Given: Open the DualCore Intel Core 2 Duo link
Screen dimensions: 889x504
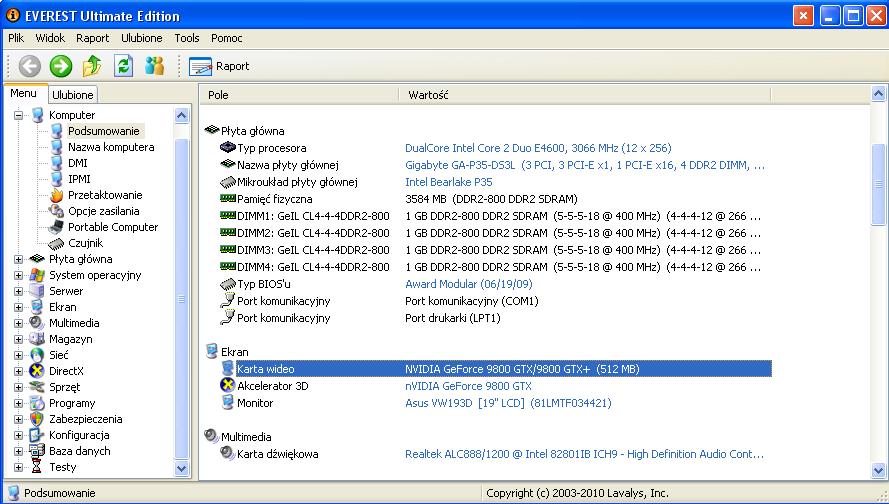Looking at the screenshot, I should point(538,148).
